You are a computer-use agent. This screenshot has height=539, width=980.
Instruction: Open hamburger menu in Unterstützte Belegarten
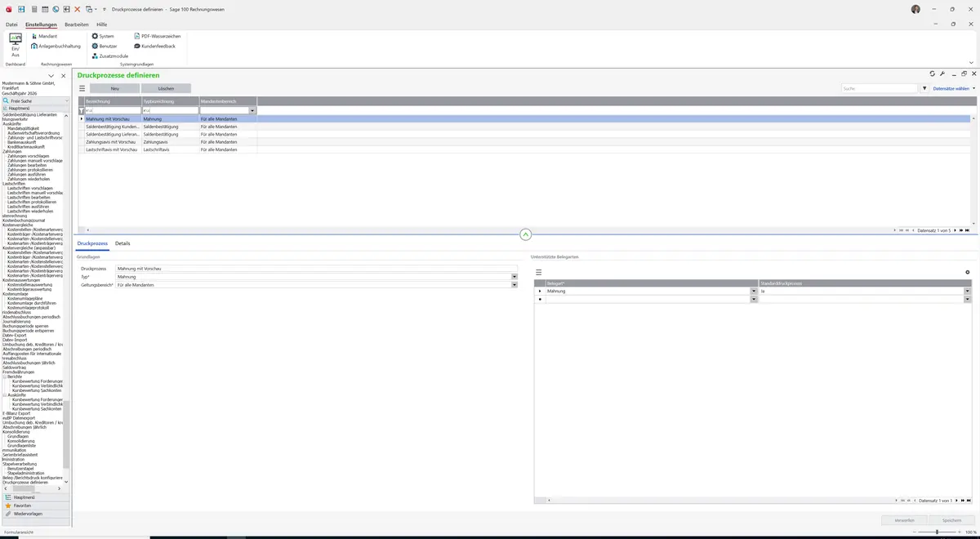pyautogui.click(x=538, y=272)
